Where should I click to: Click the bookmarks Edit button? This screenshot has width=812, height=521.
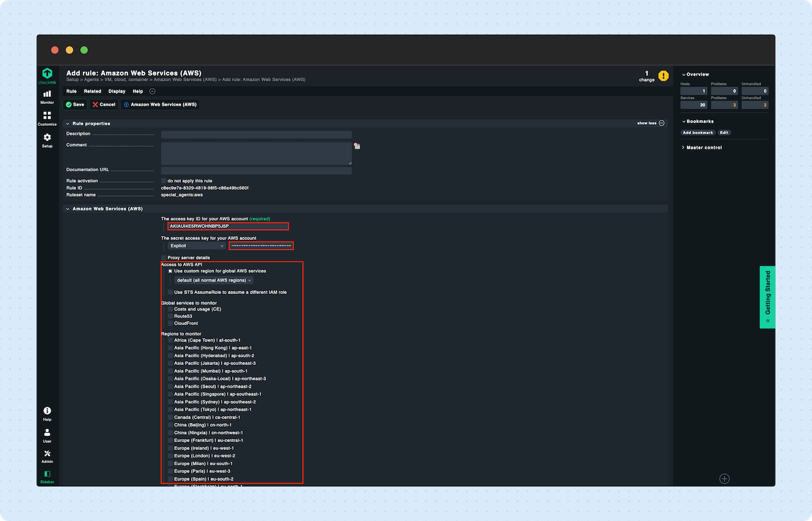(724, 133)
